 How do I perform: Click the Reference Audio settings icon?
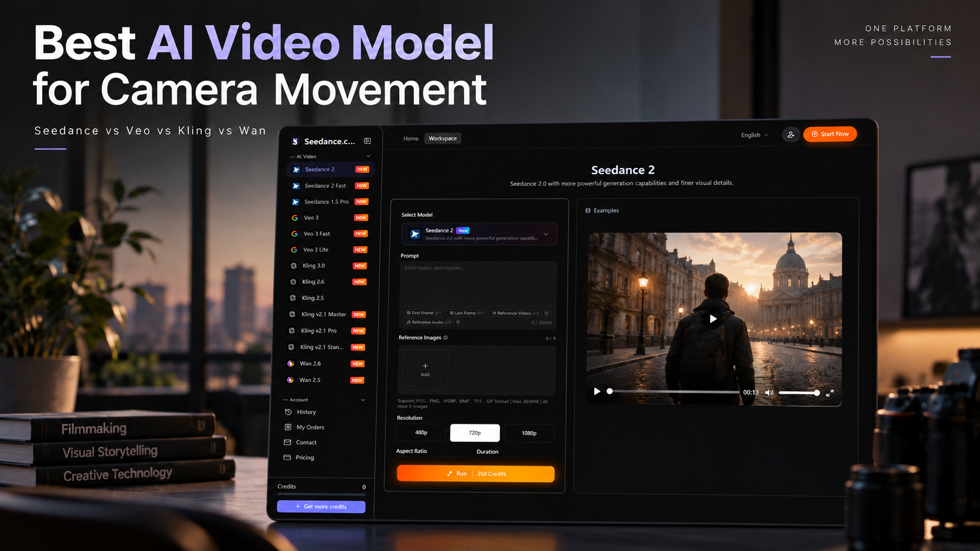(458, 322)
